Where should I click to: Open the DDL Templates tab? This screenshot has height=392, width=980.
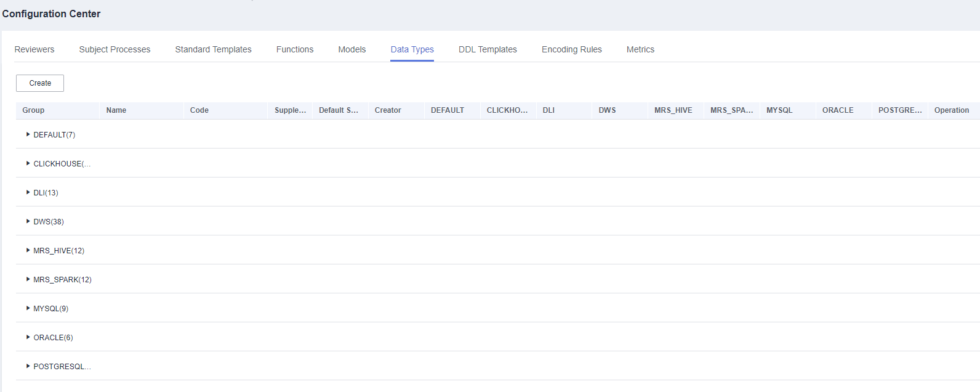[x=488, y=49]
